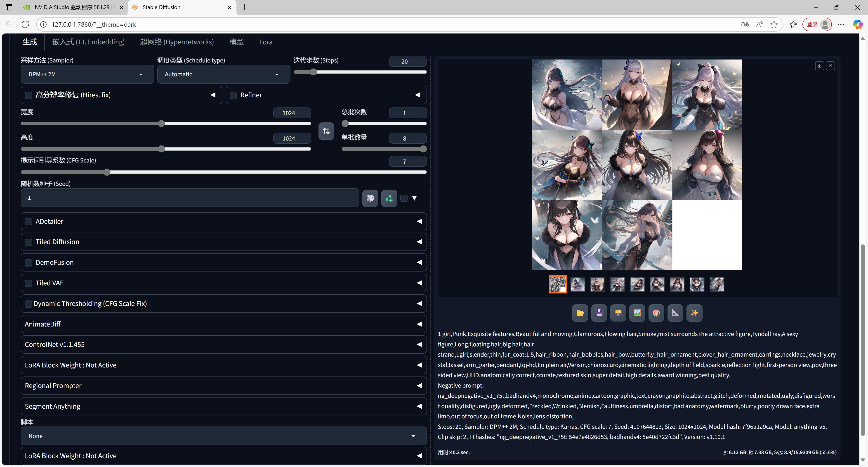Open the Hypernetworks tab
The height and width of the screenshot is (467, 868).
[x=177, y=42]
